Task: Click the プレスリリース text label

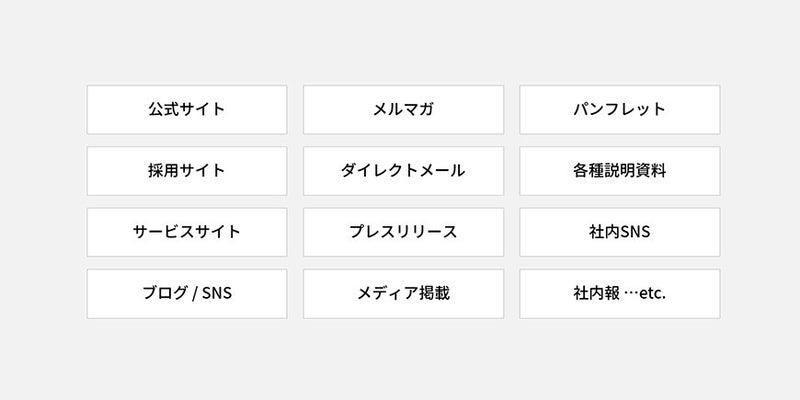Action: [x=403, y=232]
